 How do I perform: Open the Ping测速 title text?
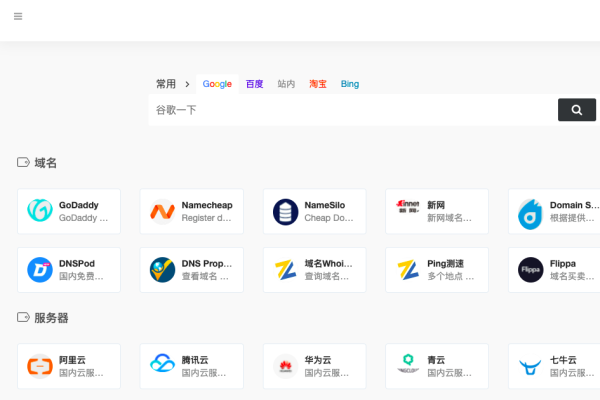point(445,264)
